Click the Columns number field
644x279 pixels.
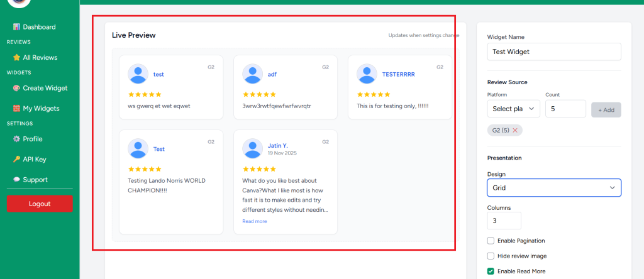pos(504,221)
